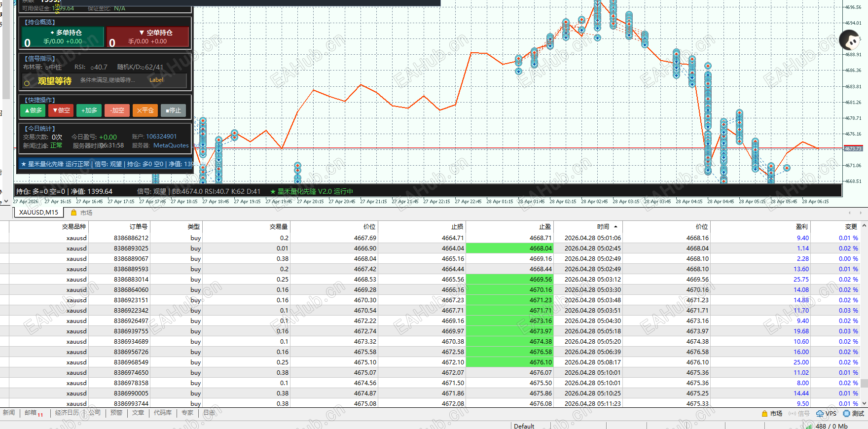The image size is (868, 429).
Task: Open the 专家 experts tab
Action: (187, 413)
